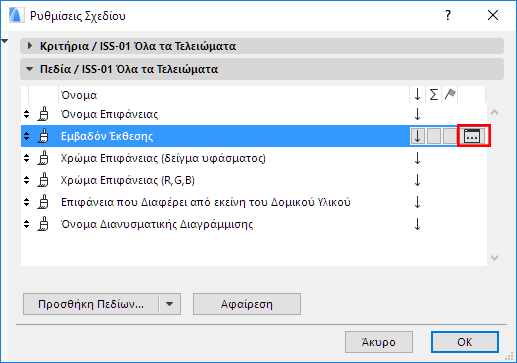Open field options button for Εμβαδόν Έκθεσης
The height and width of the screenshot is (363, 517).
472,136
